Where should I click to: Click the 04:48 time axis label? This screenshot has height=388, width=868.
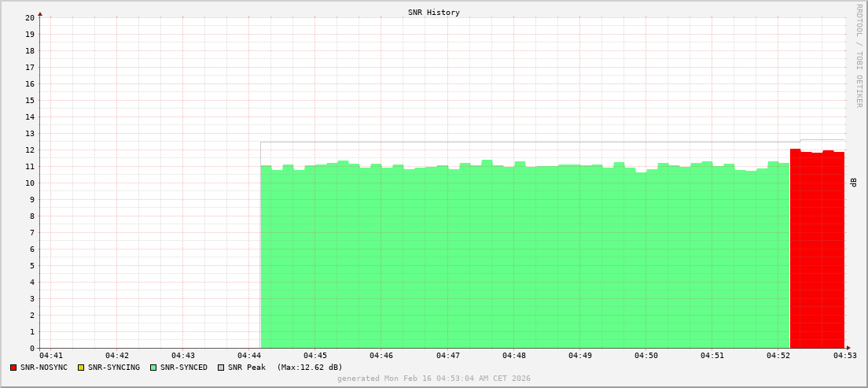pos(513,356)
